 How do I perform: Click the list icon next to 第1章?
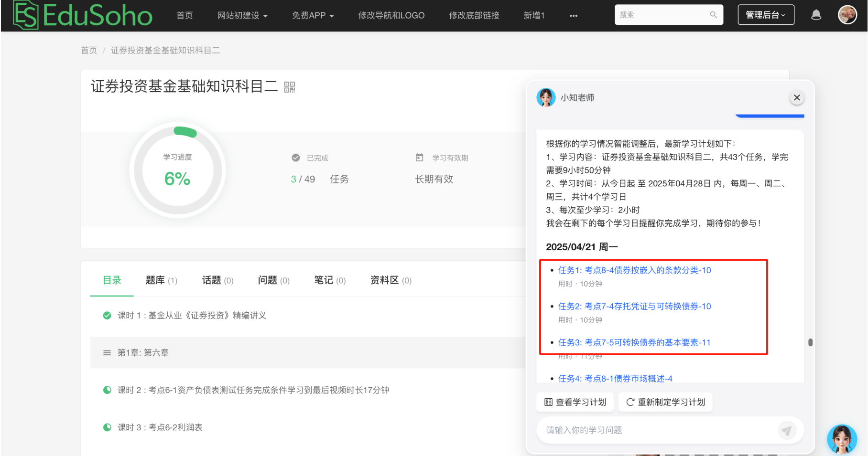[x=106, y=353]
